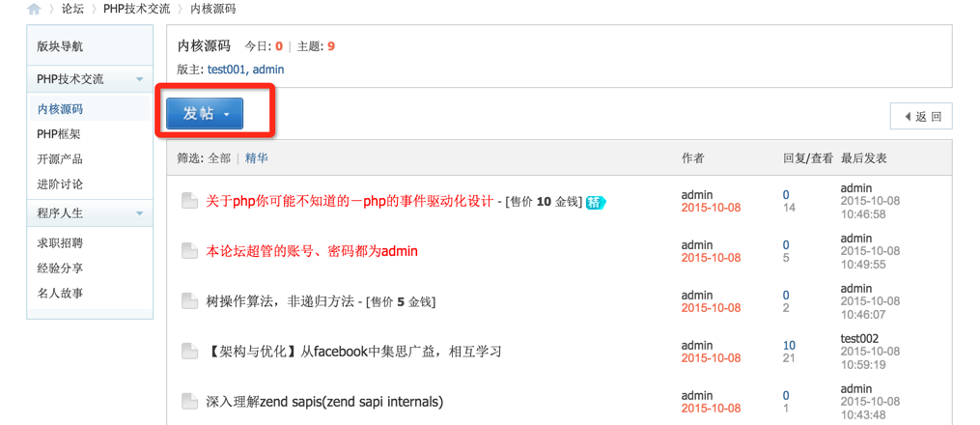The height and width of the screenshot is (425, 980).
Task: Click thread icon beside 架构与优化 post
Action: tap(189, 352)
